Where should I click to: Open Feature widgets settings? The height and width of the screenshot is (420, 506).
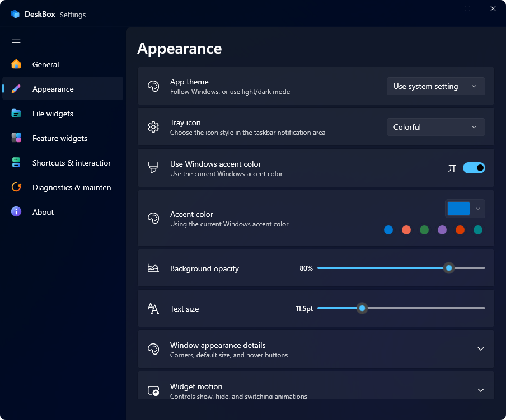coord(63,138)
